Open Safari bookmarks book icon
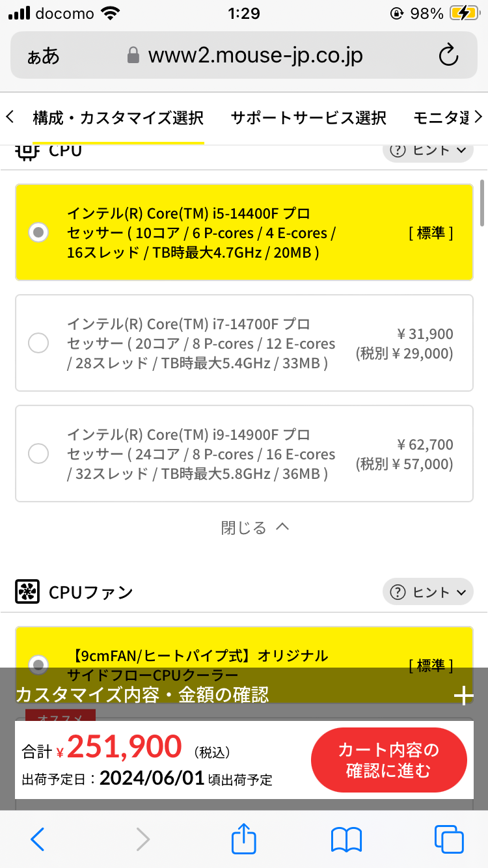The height and width of the screenshot is (868, 488). pyautogui.click(x=346, y=839)
